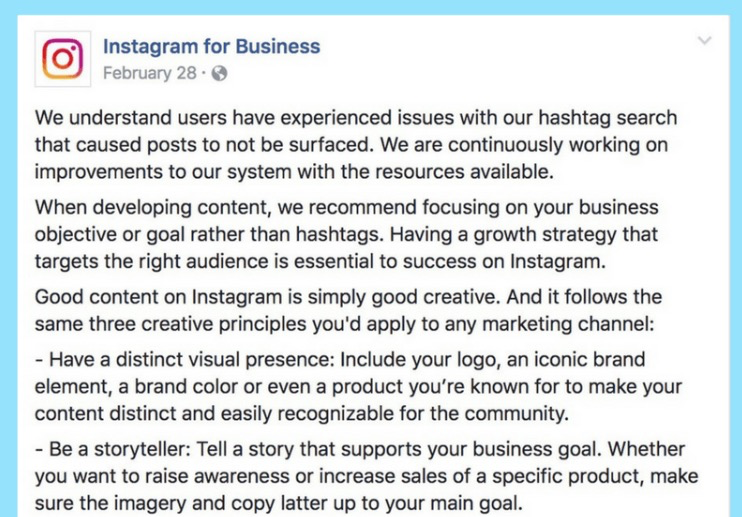Open the post options chevron menu
This screenshot has height=517, width=742.
705,40
